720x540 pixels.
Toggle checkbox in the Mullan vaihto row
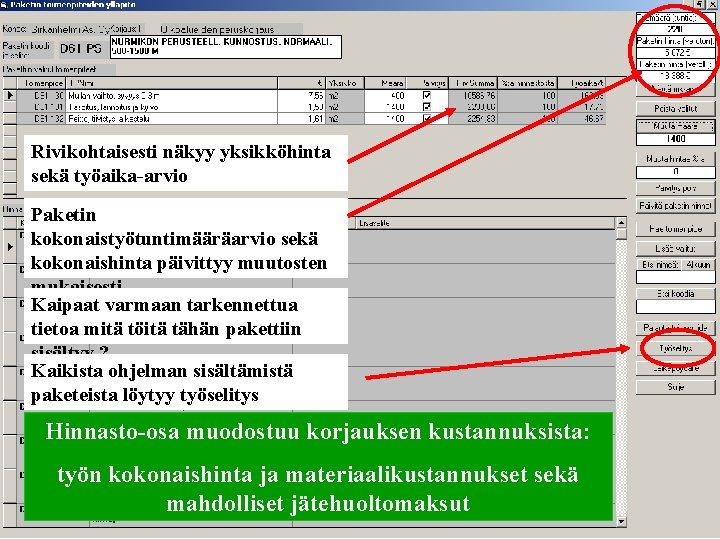(x=427, y=96)
